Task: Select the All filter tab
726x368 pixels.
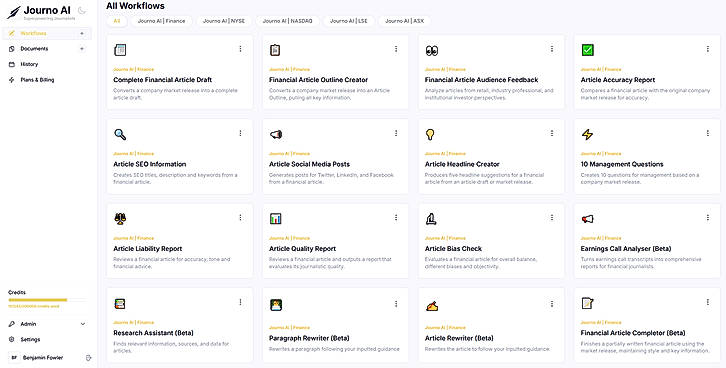Action: 117,21
